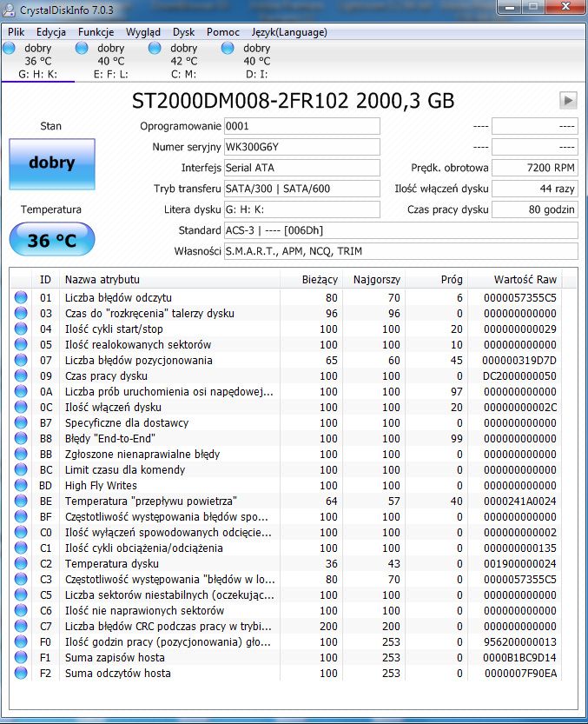
Task: Click the blue dobry health status button
Action: click(52, 164)
